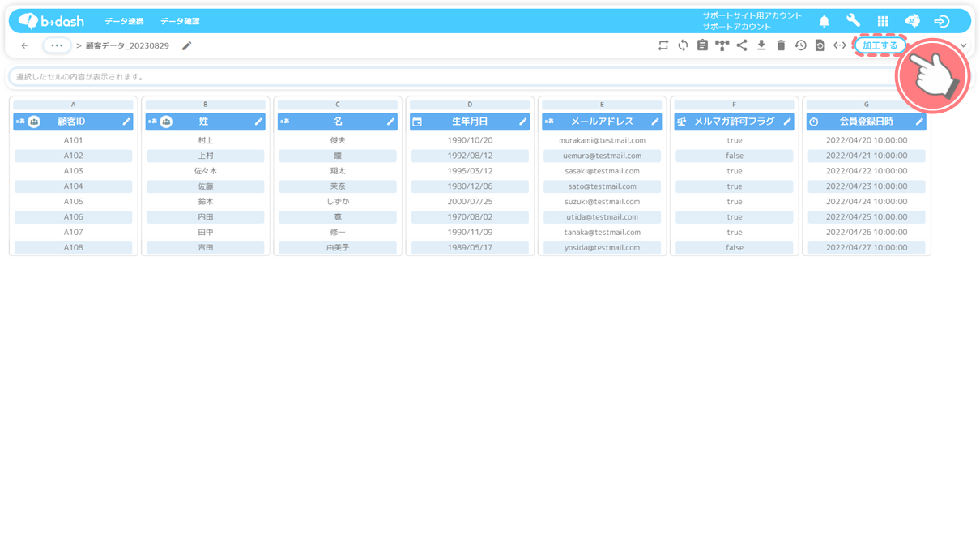The image size is (980, 551).
Task: Edit the 顧客ID column pencil
Action: (126, 122)
